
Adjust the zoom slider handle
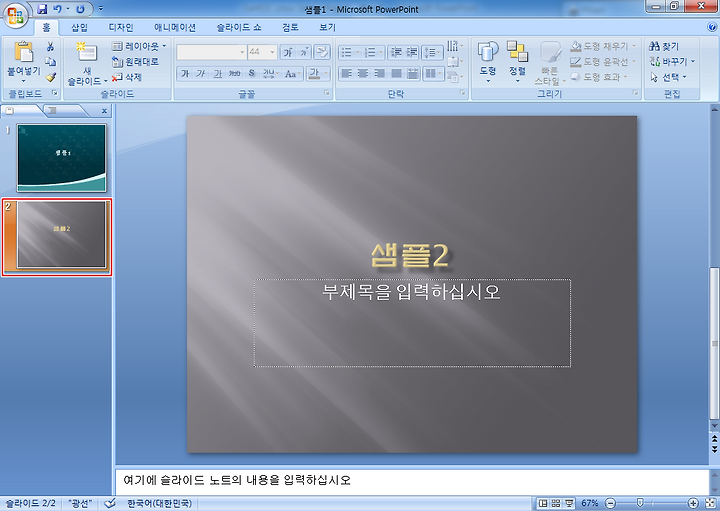pos(640,503)
